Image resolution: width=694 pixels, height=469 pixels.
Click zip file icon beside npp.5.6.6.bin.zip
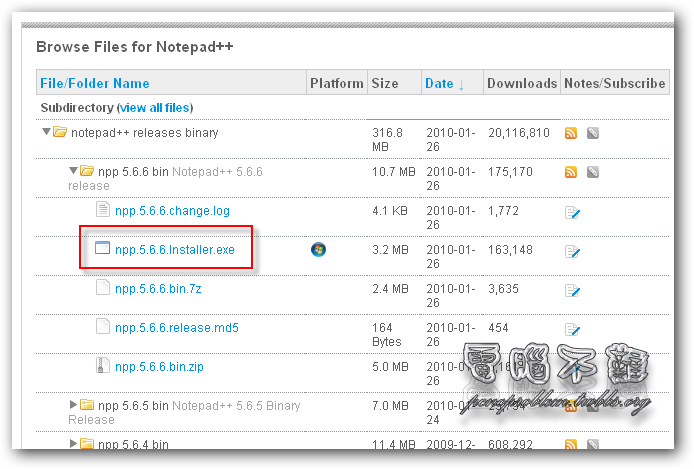(102, 366)
